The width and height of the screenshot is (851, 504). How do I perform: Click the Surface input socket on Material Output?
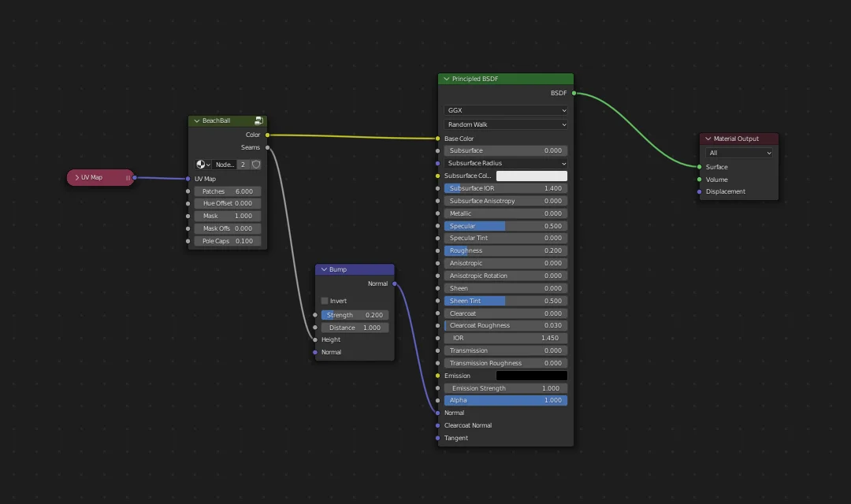699,167
